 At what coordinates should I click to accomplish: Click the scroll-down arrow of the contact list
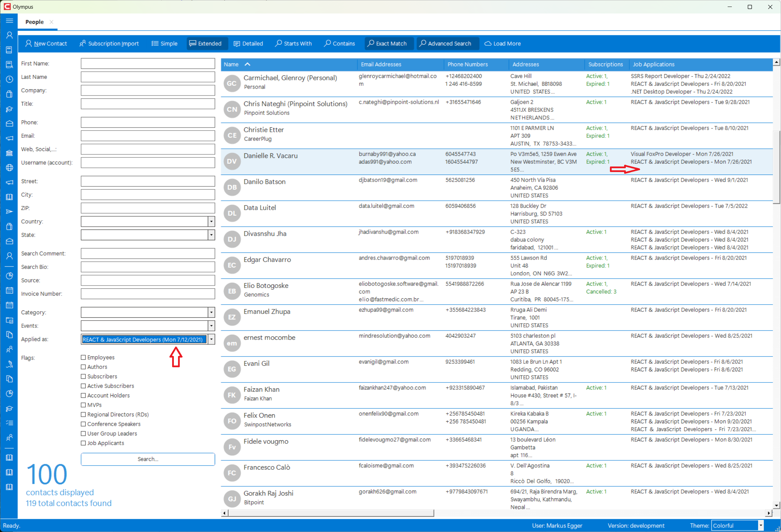pyautogui.click(x=776, y=506)
